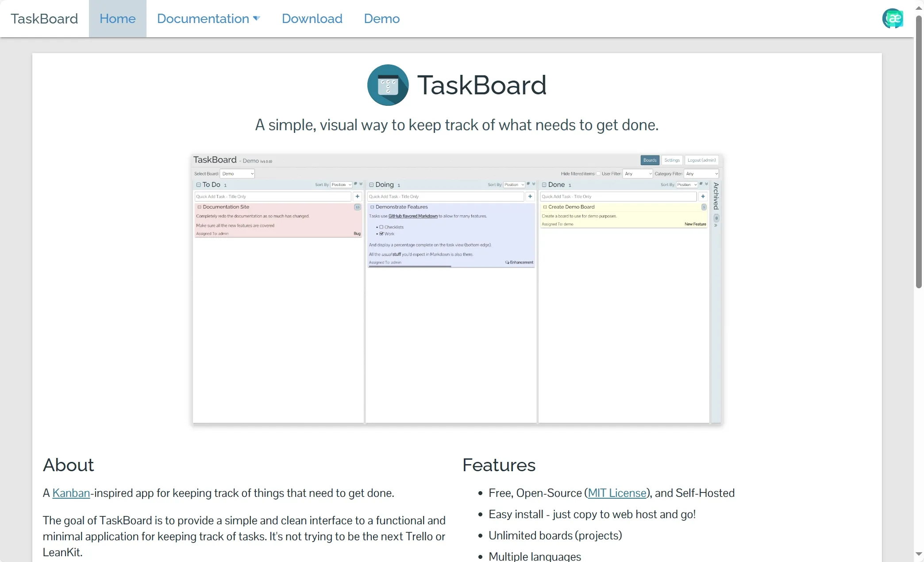The width and height of the screenshot is (924, 562).
Task: Click the plus icon in Doing column
Action: point(530,197)
